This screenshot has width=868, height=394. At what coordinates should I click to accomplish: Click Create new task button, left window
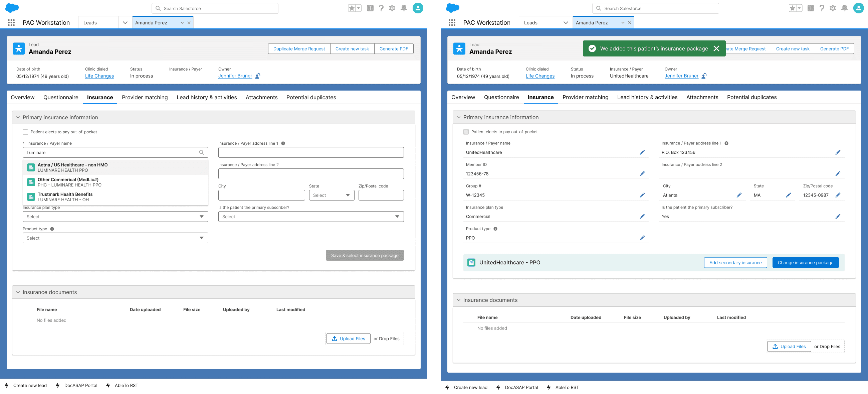coord(352,49)
